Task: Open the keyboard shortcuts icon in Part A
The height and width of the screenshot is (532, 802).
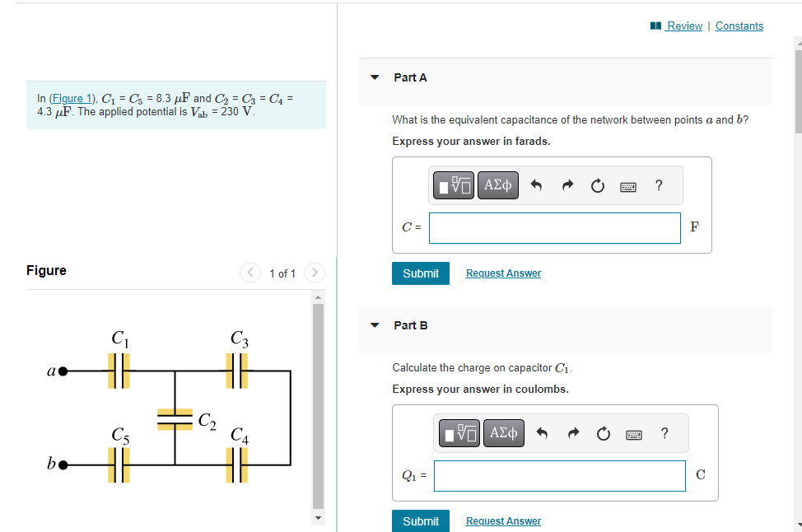Action: coord(627,185)
